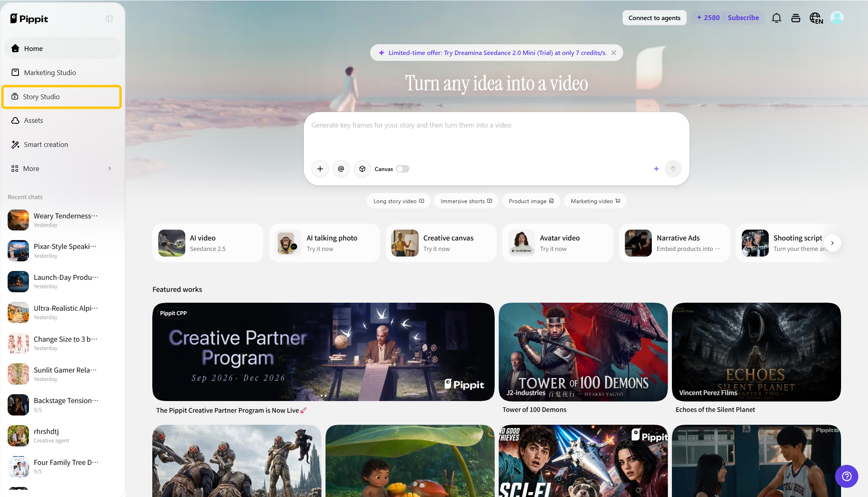Collapse the sidebar panel icon
The image size is (868, 497).
(x=109, y=19)
